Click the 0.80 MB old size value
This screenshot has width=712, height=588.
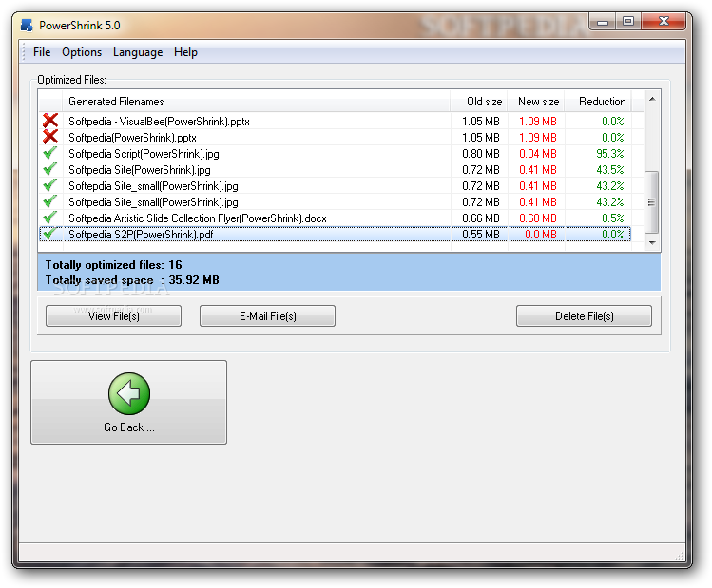click(x=481, y=154)
